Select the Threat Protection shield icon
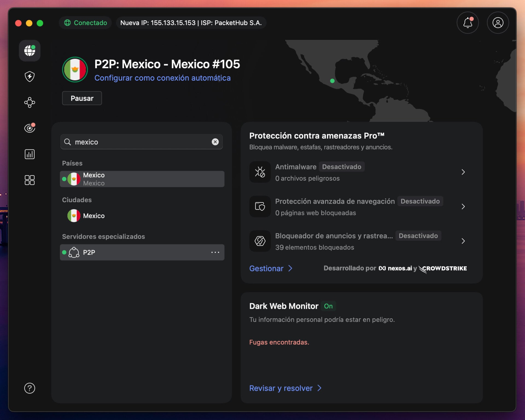 pyautogui.click(x=30, y=77)
